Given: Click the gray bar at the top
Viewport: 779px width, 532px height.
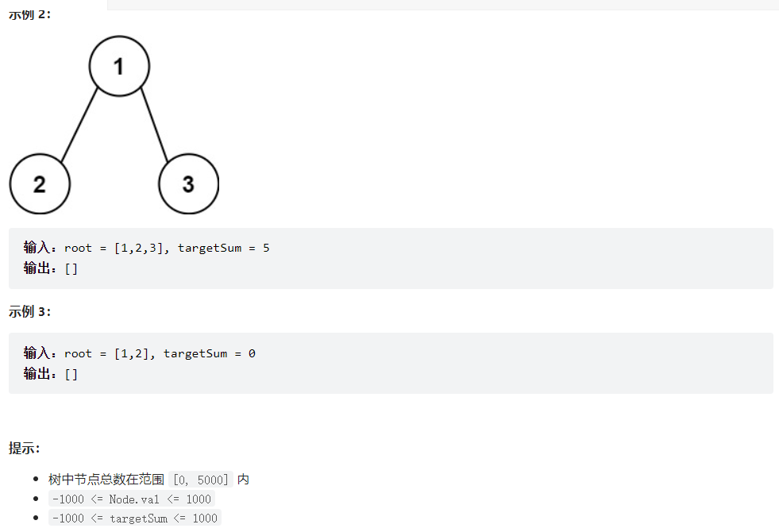Looking at the screenshot, I should tap(442, 5).
